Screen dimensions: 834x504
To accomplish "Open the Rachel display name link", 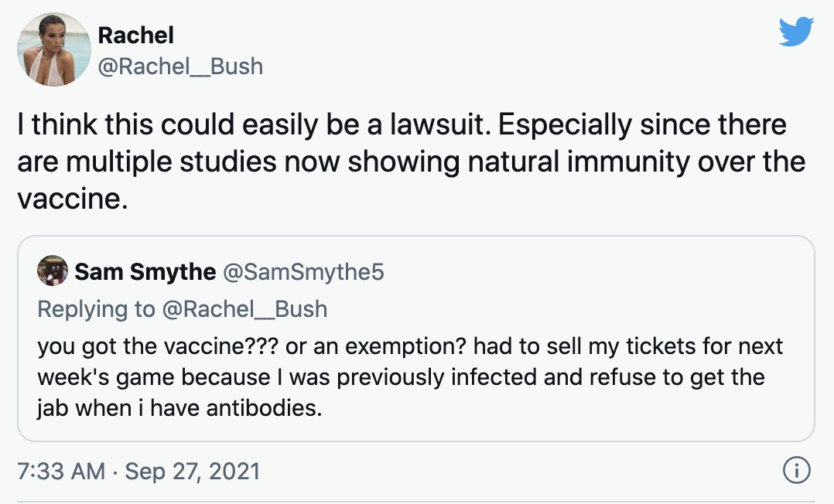I will 135,35.
